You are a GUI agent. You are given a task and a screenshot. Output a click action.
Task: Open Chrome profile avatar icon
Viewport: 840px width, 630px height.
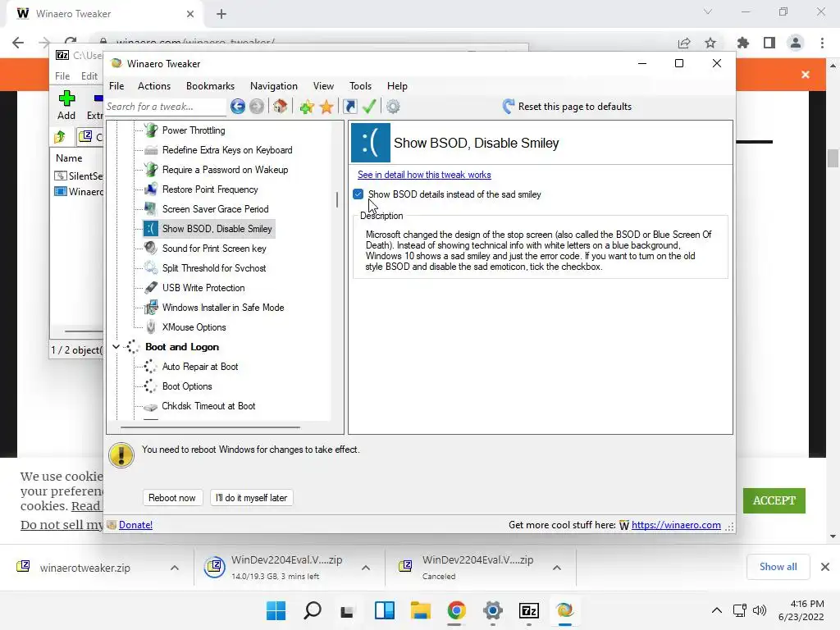coord(796,43)
